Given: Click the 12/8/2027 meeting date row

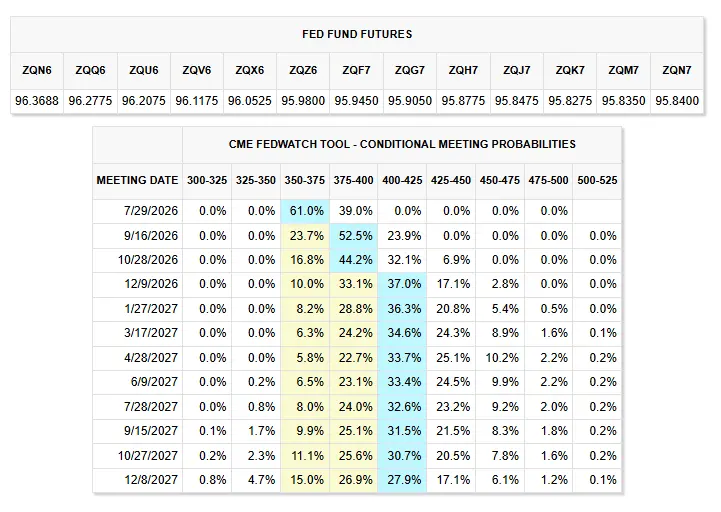Looking at the screenshot, I should [x=357, y=480].
